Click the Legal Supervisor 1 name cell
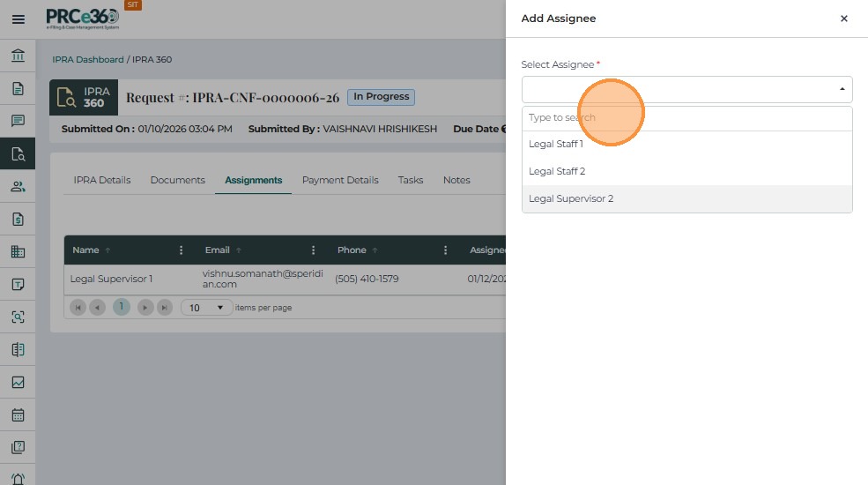Screen dimensions: 868x485 click(111, 279)
